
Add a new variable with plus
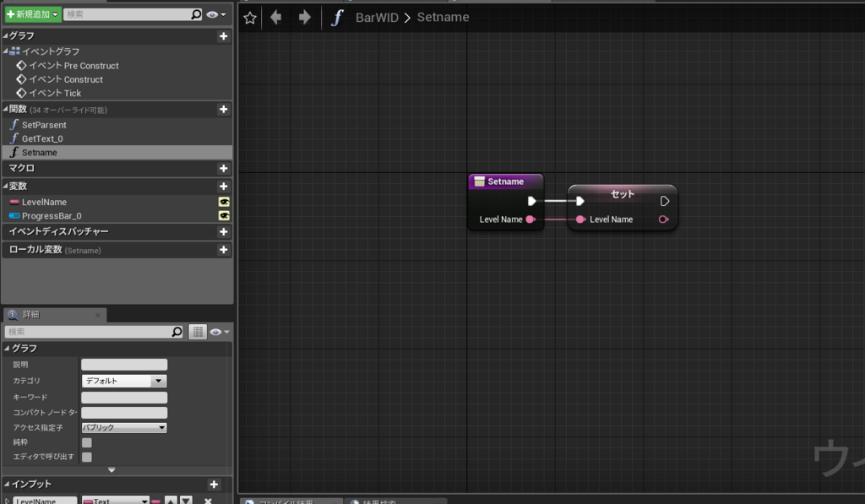[x=223, y=187]
